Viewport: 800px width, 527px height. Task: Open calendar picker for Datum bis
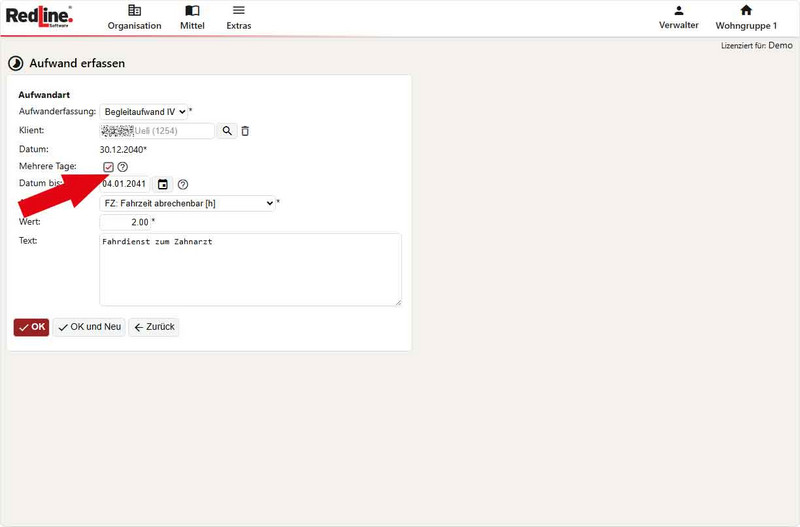click(163, 184)
